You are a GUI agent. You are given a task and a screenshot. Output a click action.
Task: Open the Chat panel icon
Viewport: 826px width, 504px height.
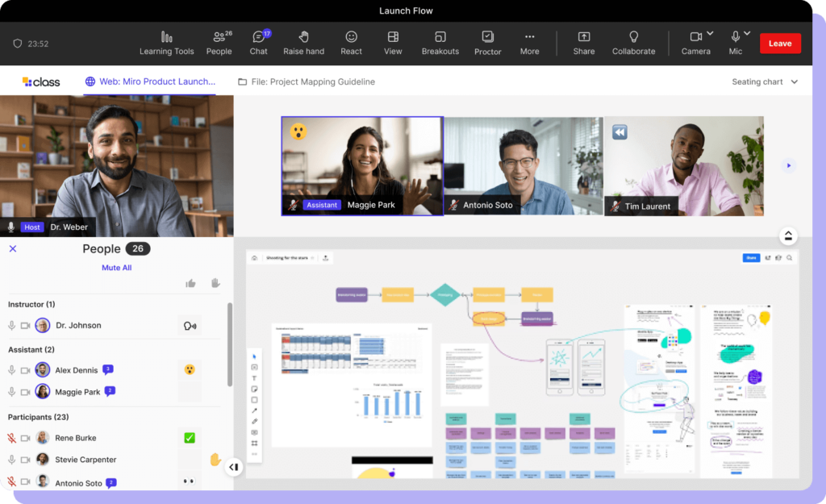point(258,37)
